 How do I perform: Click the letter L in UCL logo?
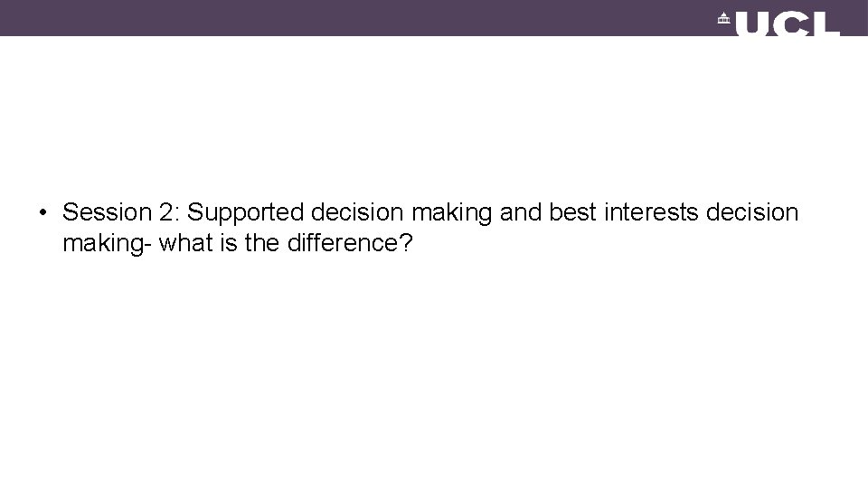[827, 23]
